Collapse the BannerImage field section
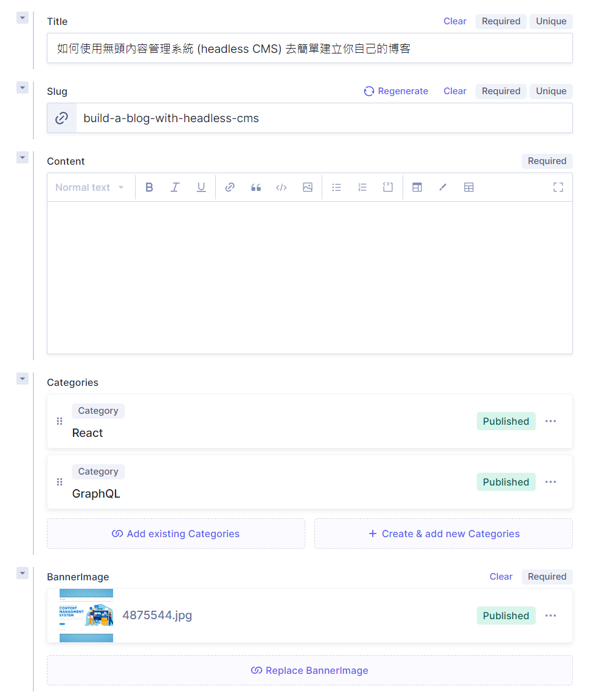 [23, 574]
